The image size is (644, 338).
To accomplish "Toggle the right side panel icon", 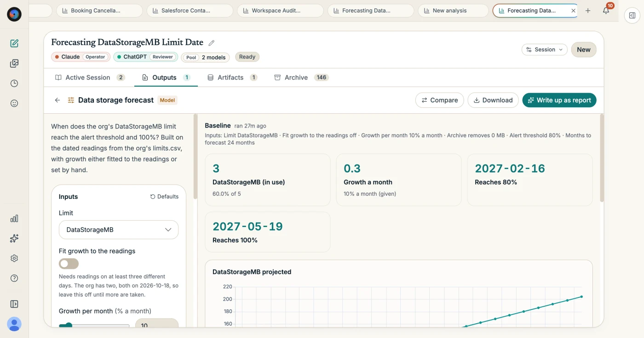I will point(632,15).
